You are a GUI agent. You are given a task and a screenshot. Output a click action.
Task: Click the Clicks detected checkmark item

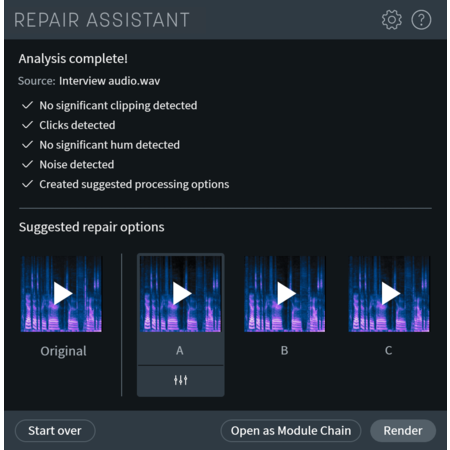click(x=69, y=125)
